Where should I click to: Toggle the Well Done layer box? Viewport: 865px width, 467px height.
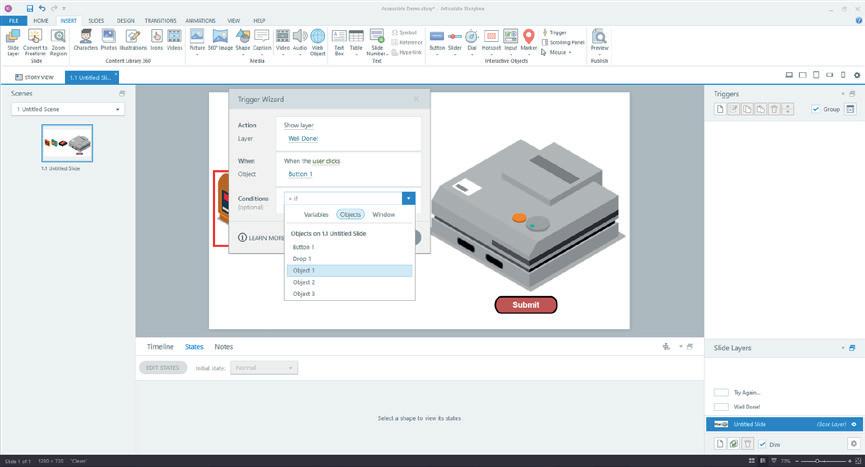(x=721, y=407)
